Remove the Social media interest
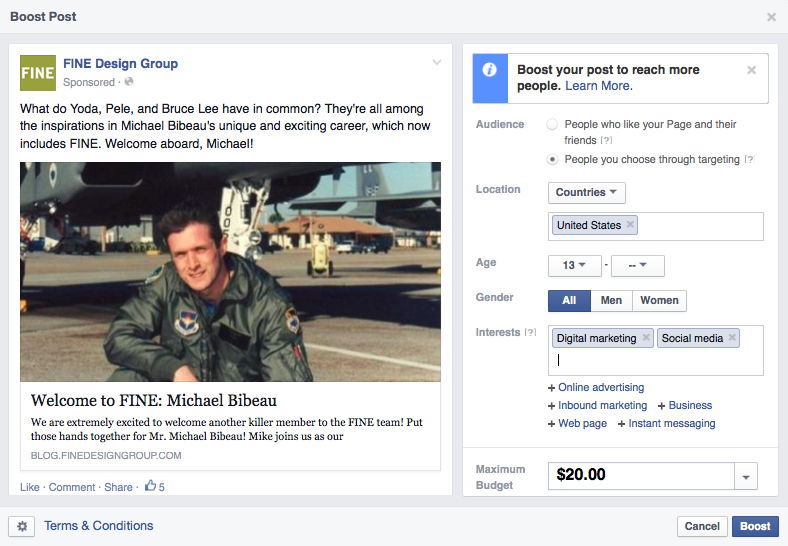This screenshot has height=546, width=788. pos(732,338)
